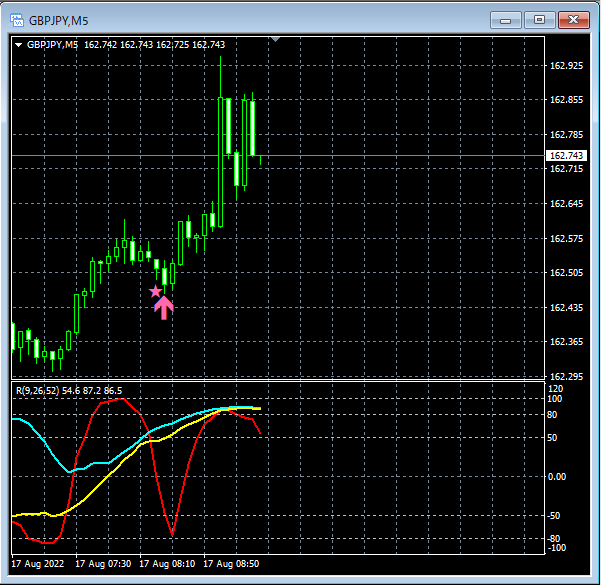Viewport: 602px width, 585px height.
Task: Click the 162.855 price scale label
Action: [x=566, y=100]
